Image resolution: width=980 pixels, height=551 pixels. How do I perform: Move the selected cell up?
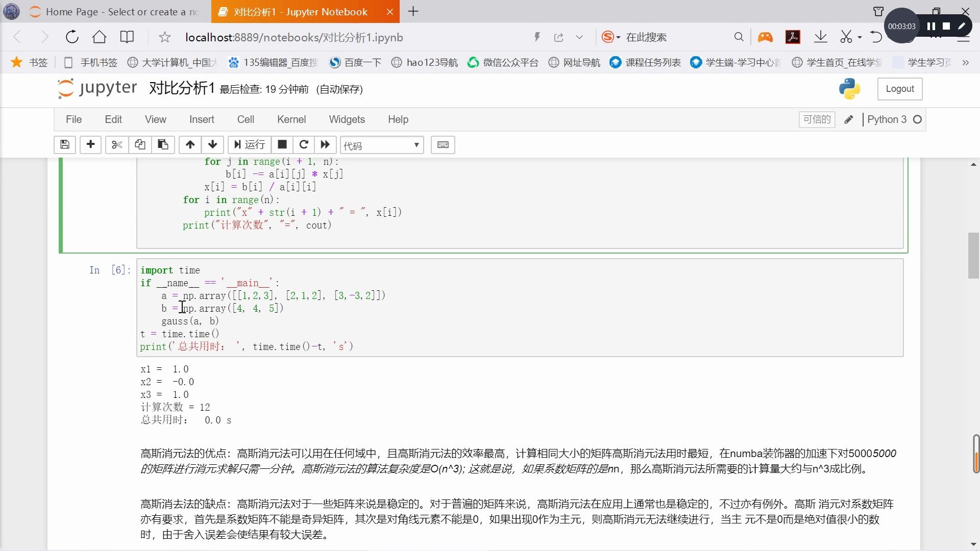click(189, 145)
